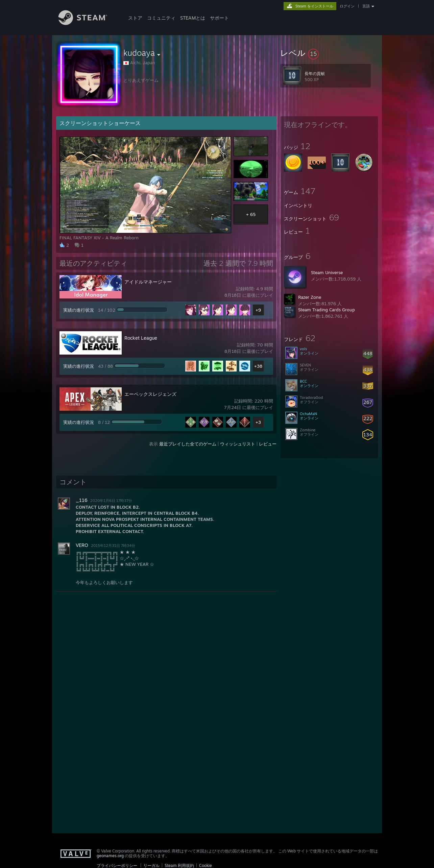Click the Valve logo in footer

coord(76,853)
